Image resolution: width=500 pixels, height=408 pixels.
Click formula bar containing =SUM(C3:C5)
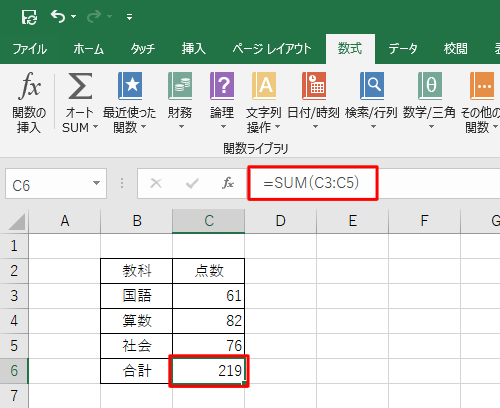(373, 183)
